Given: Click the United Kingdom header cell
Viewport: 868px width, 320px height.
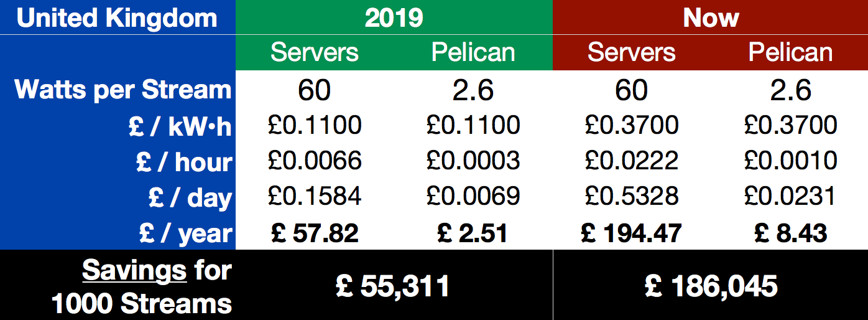Looking at the screenshot, I should coord(117,17).
